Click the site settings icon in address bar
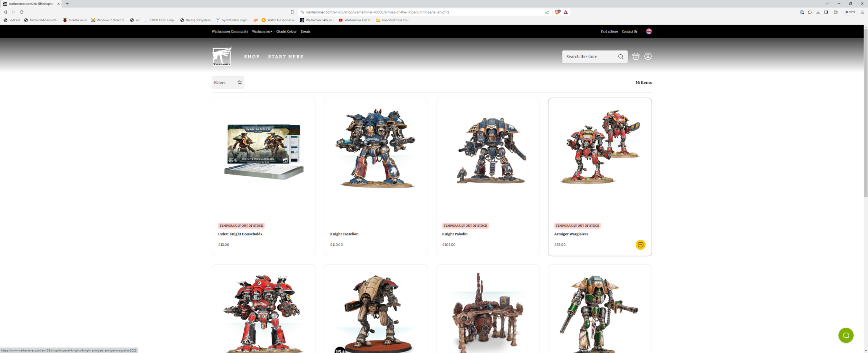 pyautogui.click(x=302, y=12)
